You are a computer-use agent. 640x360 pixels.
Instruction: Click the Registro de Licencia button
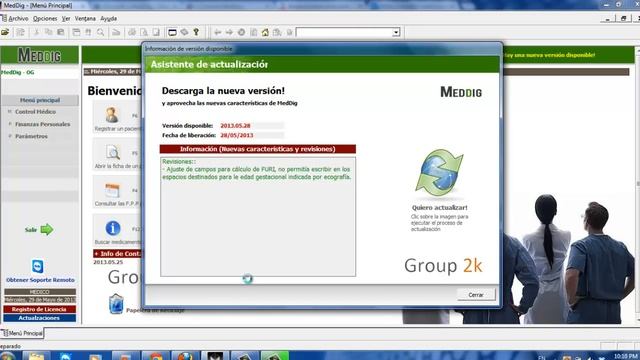coord(40,309)
